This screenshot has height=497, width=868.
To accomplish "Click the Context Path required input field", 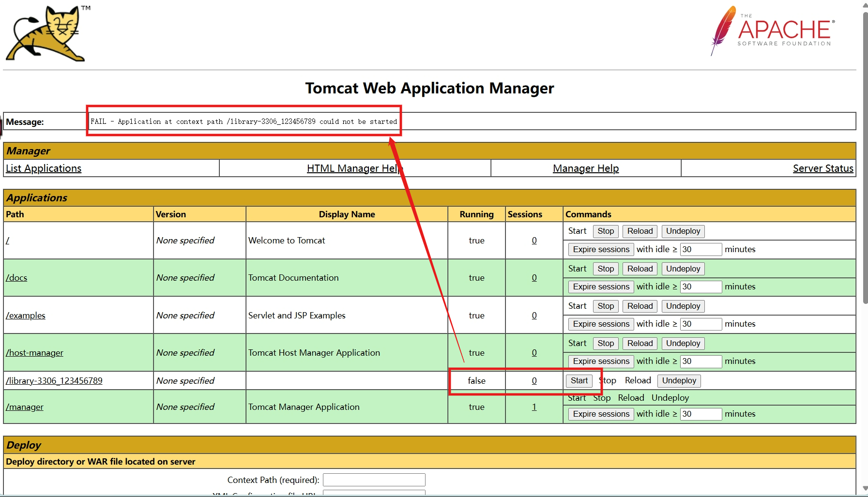I will [374, 480].
